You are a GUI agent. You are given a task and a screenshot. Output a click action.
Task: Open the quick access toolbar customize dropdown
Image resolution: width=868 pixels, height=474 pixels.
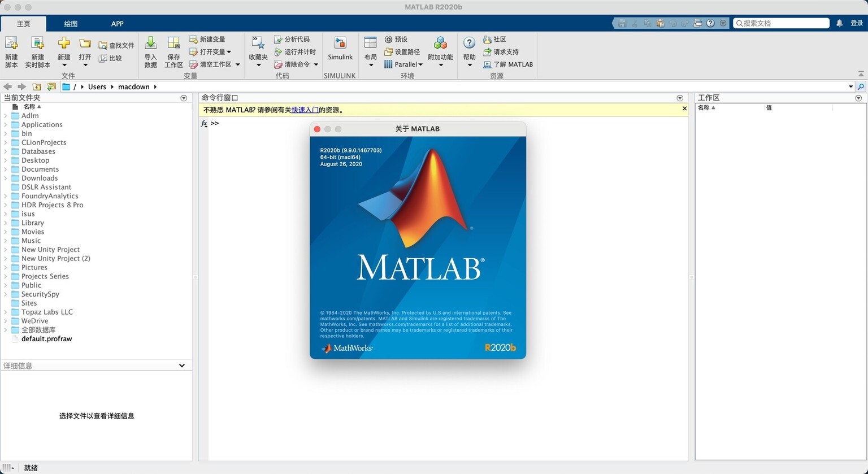click(723, 23)
